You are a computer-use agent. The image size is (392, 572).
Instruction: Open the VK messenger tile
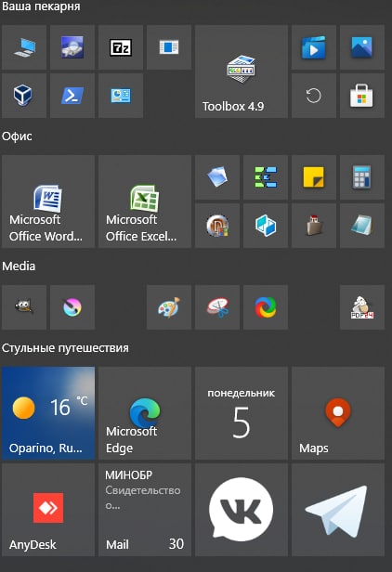coord(242,510)
